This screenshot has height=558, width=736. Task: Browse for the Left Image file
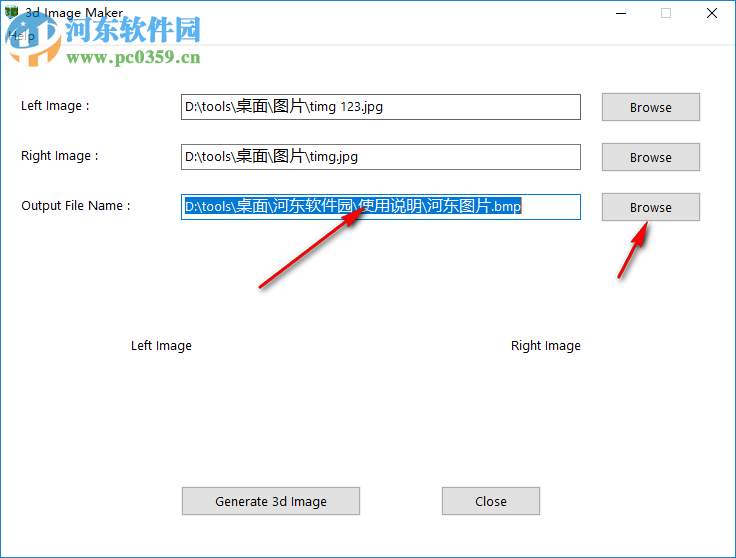point(651,107)
